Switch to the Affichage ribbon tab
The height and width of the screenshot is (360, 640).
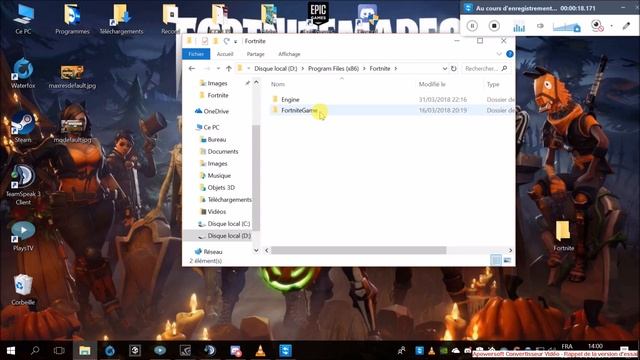tap(289, 54)
